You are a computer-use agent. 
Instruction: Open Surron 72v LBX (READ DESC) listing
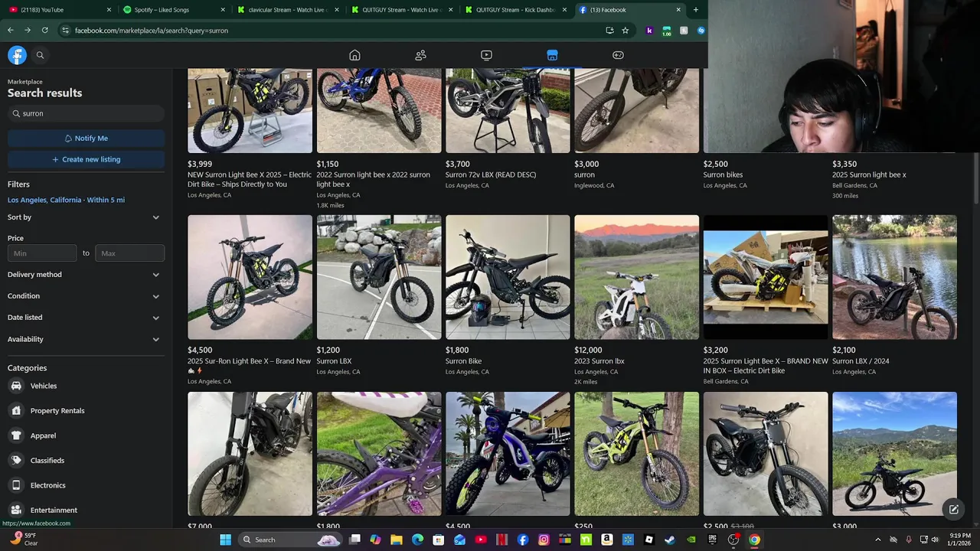(x=491, y=174)
